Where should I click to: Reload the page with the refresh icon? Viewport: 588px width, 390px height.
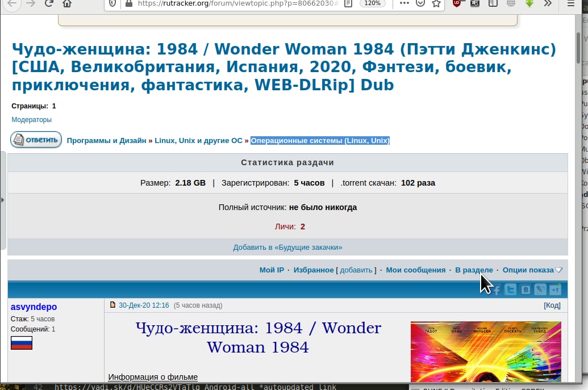[49, 4]
